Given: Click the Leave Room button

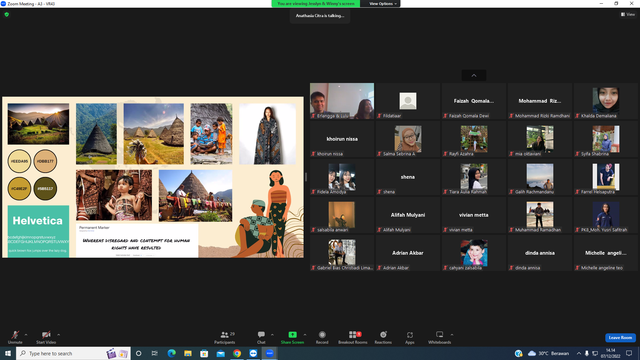Looking at the screenshot, I should (620, 338).
